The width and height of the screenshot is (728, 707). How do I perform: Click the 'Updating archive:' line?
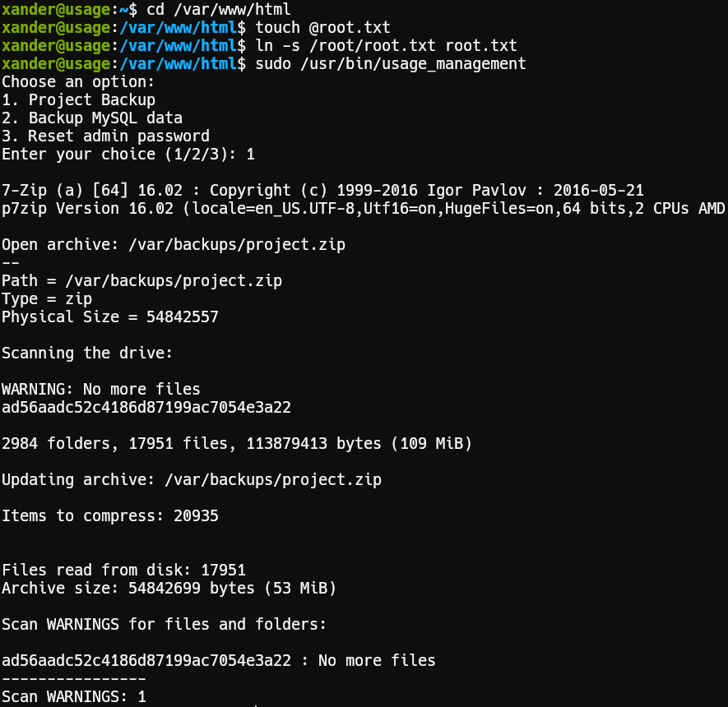pos(191,479)
